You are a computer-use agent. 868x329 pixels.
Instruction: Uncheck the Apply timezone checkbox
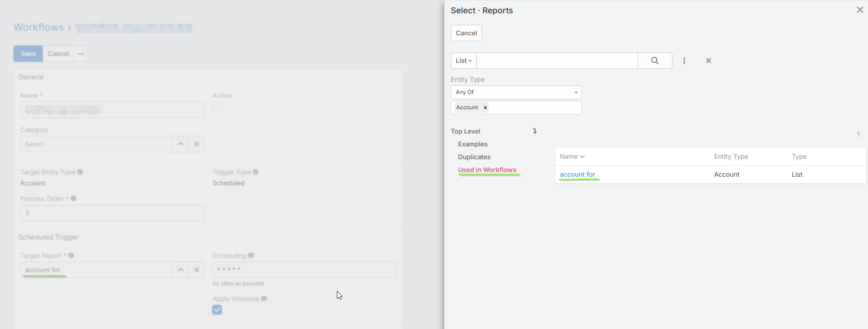pyautogui.click(x=217, y=310)
